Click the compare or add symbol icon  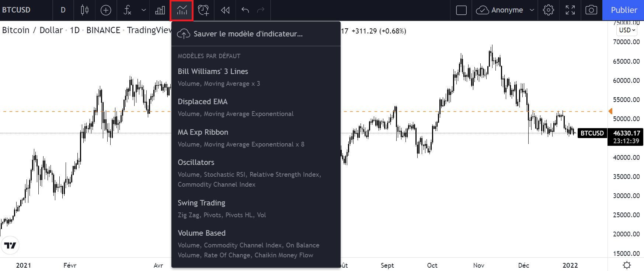tap(106, 10)
